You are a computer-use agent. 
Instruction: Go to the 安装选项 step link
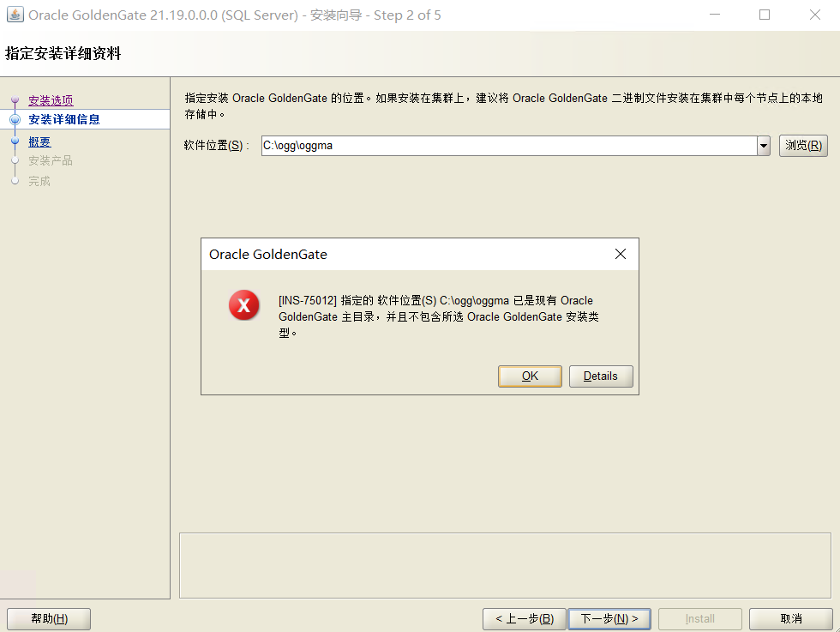click(51, 100)
